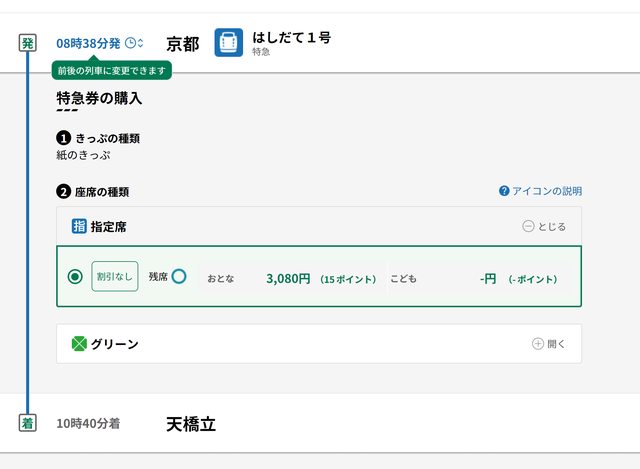Open the departure time up-down selector arrows
Screen dimensions: 640x469
coord(141,43)
